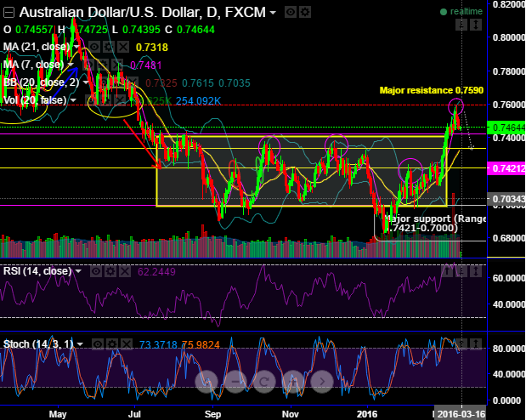Expand the MA (21, close) indicator menu
The width and height of the screenshot is (526, 420).
click(x=76, y=46)
